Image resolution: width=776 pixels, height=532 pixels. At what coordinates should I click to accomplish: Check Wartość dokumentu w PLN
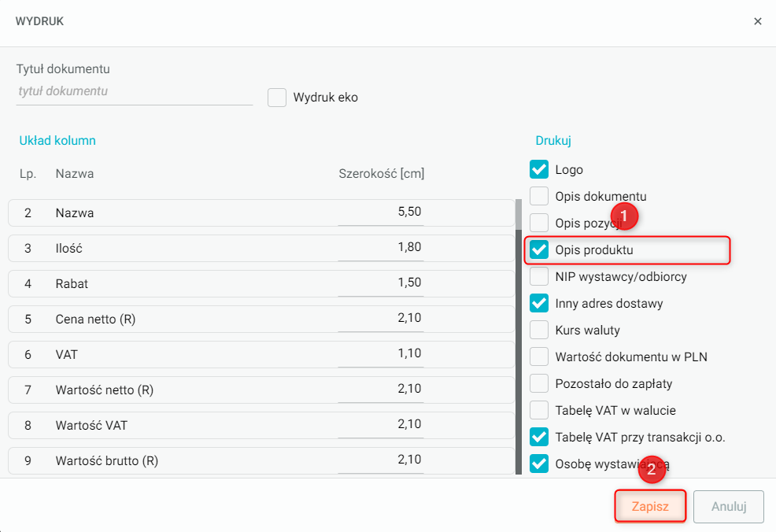pos(539,357)
